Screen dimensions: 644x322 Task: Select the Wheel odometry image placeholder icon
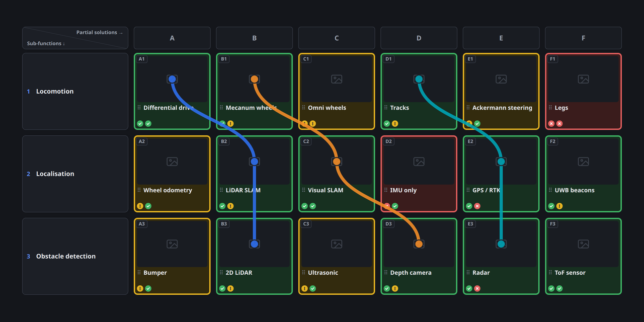172,162
